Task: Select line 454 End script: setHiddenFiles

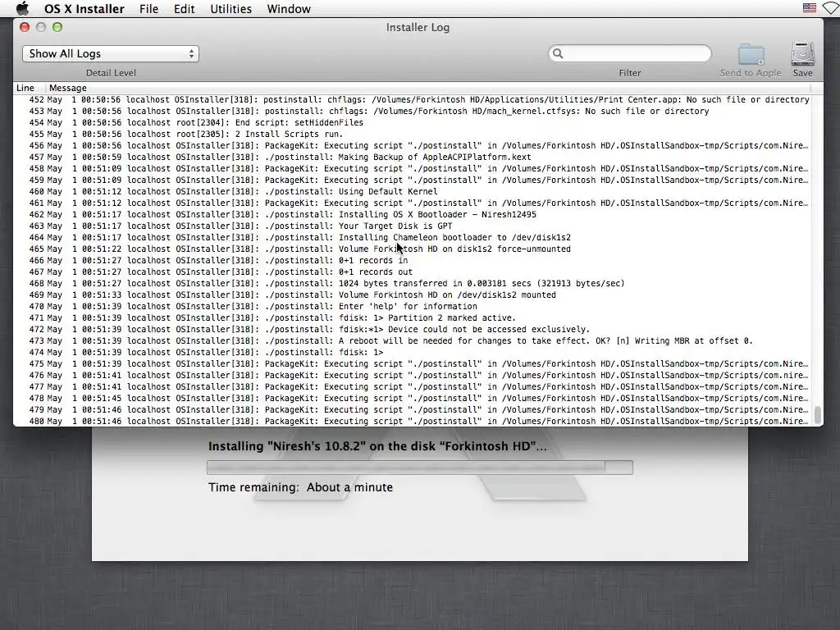Action: (x=413, y=123)
